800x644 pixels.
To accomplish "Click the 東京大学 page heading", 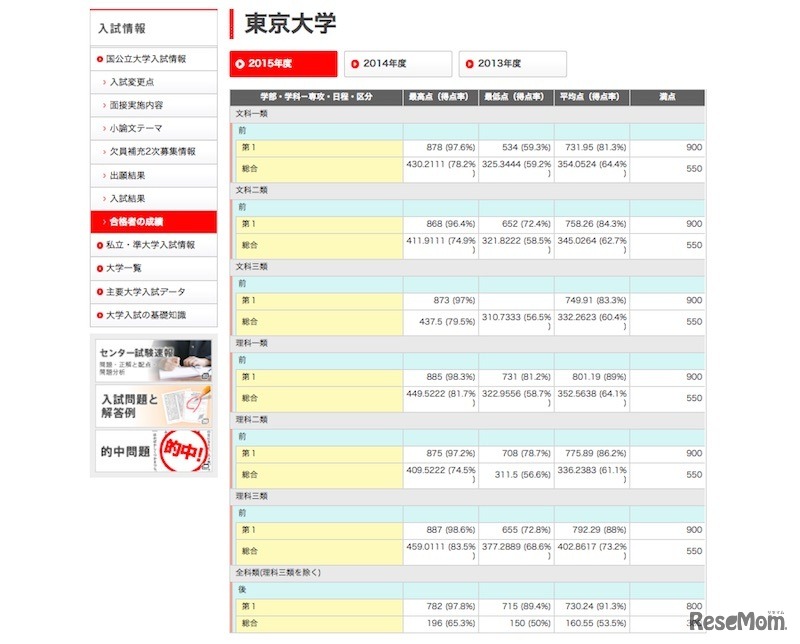I will click(x=290, y=23).
